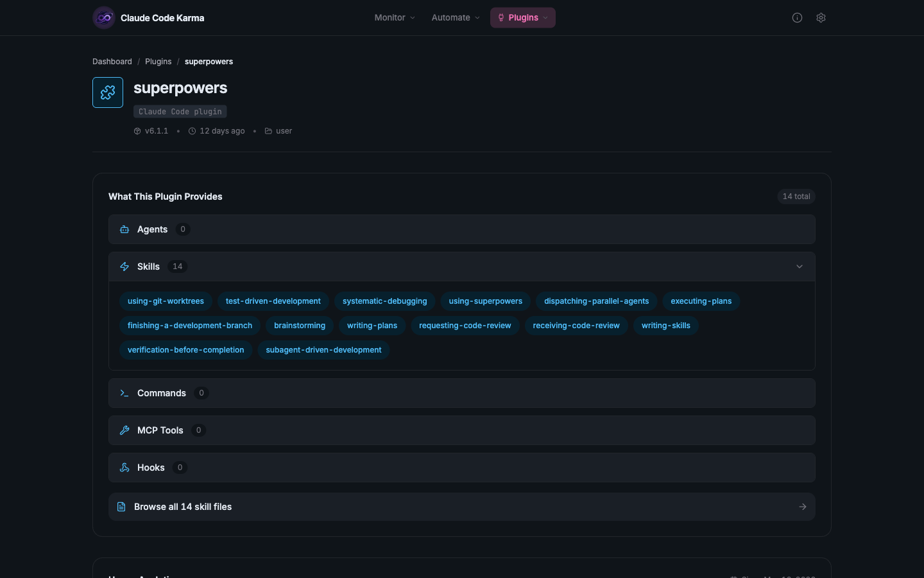This screenshot has height=578, width=924.
Task: Expand the Agents section row
Action: click(x=462, y=229)
